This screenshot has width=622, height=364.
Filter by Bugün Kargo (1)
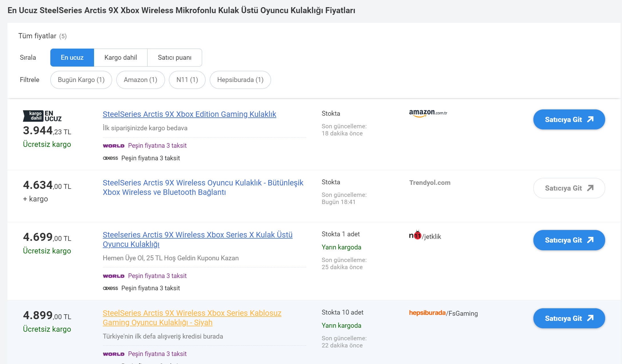click(81, 80)
